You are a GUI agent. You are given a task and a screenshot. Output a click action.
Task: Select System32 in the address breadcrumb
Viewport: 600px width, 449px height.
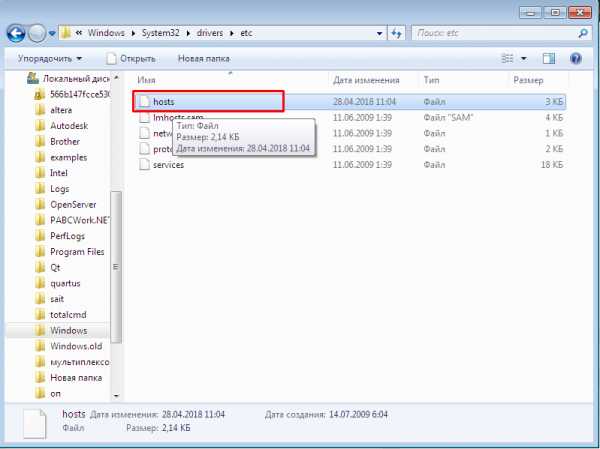coord(163,33)
